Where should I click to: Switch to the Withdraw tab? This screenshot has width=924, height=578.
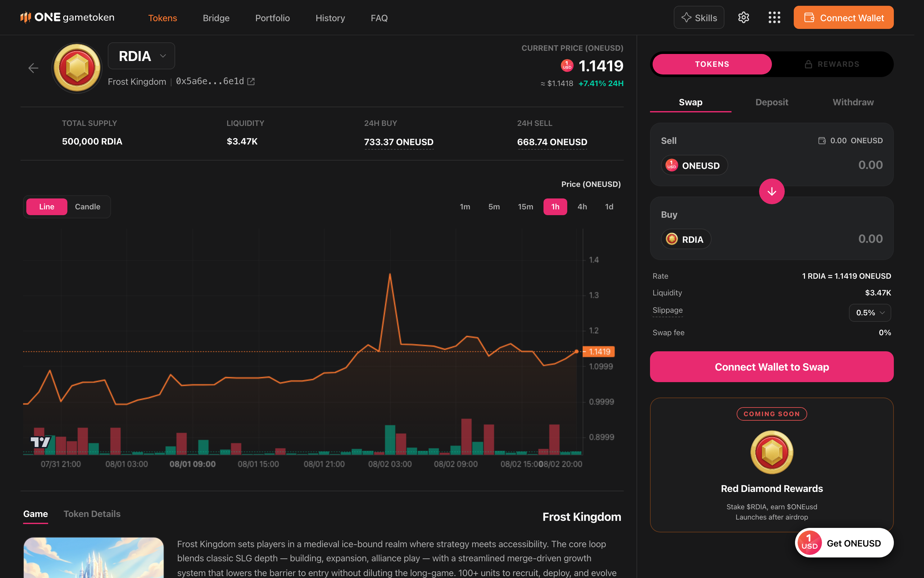pos(853,102)
